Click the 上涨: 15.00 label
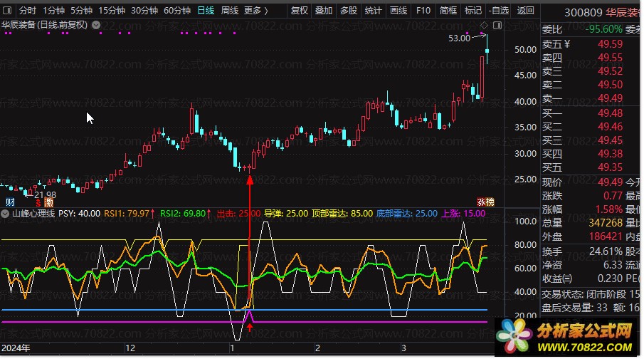Image resolution: width=644 pixels, height=359 pixels. [x=463, y=214]
